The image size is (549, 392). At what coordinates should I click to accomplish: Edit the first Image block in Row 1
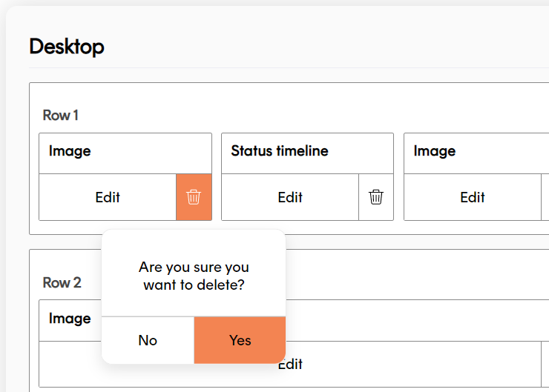[108, 197]
